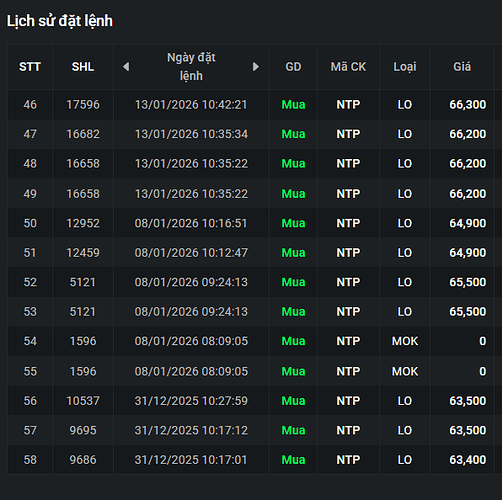Click price 66,300 in row 46

[467, 105]
